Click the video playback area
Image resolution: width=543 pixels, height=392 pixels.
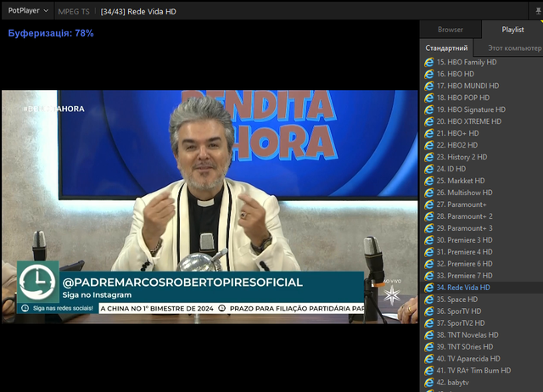[x=210, y=207]
